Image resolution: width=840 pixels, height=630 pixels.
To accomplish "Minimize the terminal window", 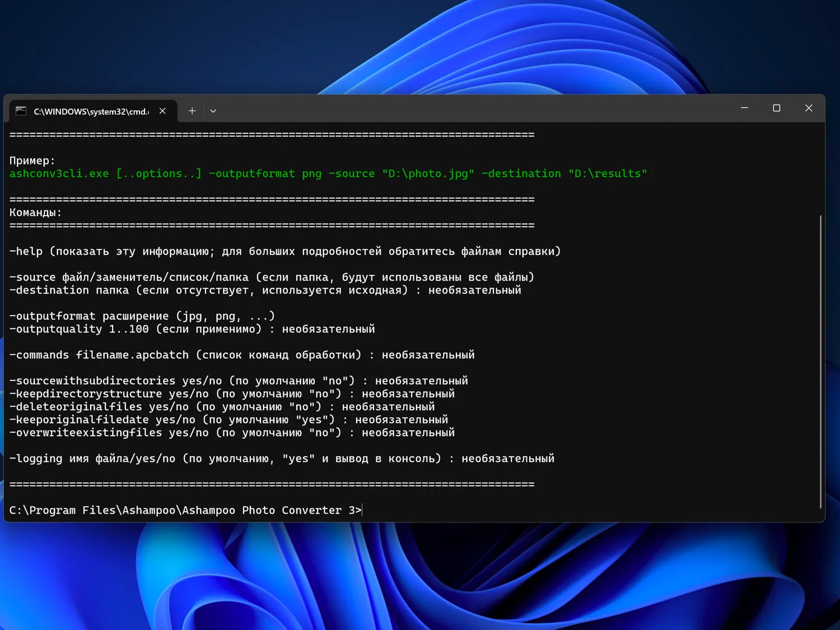I will (744, 108).
